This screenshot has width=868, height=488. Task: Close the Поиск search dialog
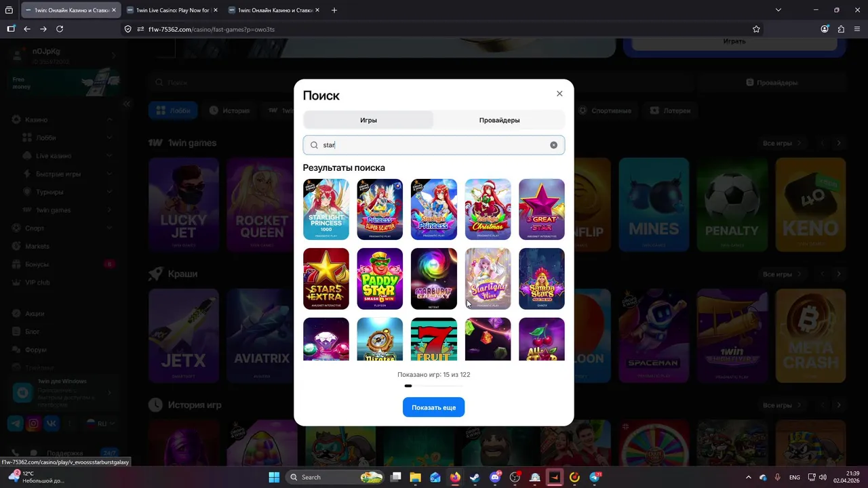coord(559,94)
